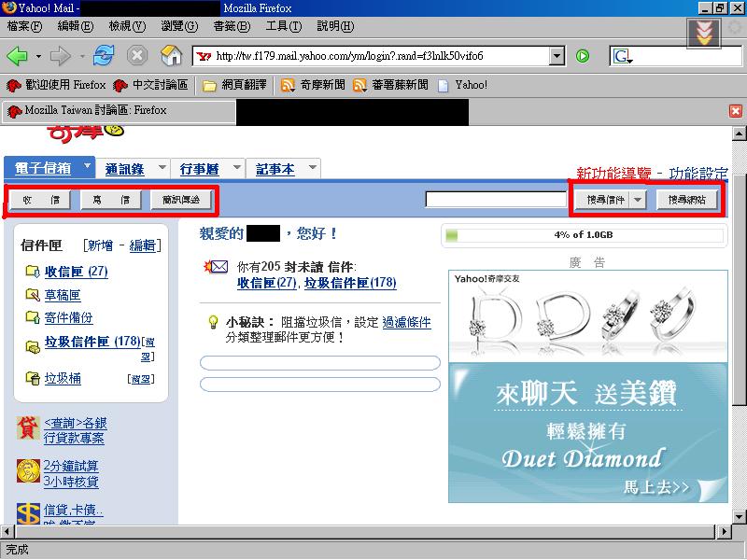Open 垃圾信件匣(178) link in unread summary

[x=350, y=283]
